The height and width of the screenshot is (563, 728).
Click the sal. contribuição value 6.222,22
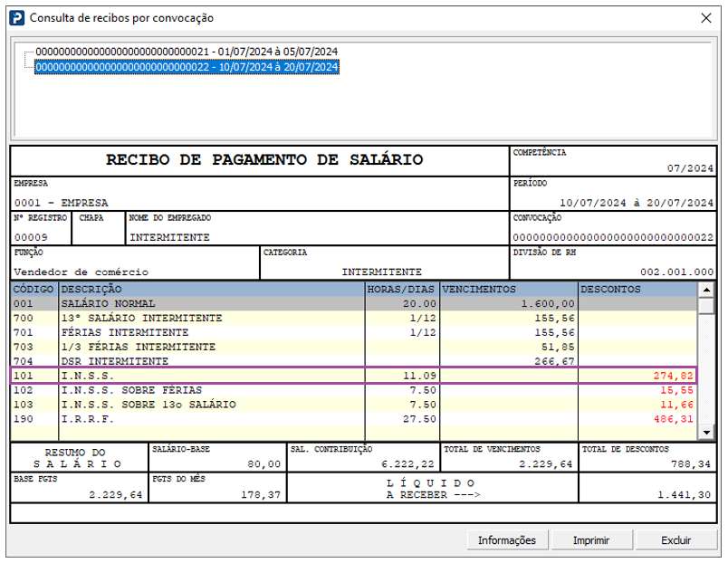point(407,463)
